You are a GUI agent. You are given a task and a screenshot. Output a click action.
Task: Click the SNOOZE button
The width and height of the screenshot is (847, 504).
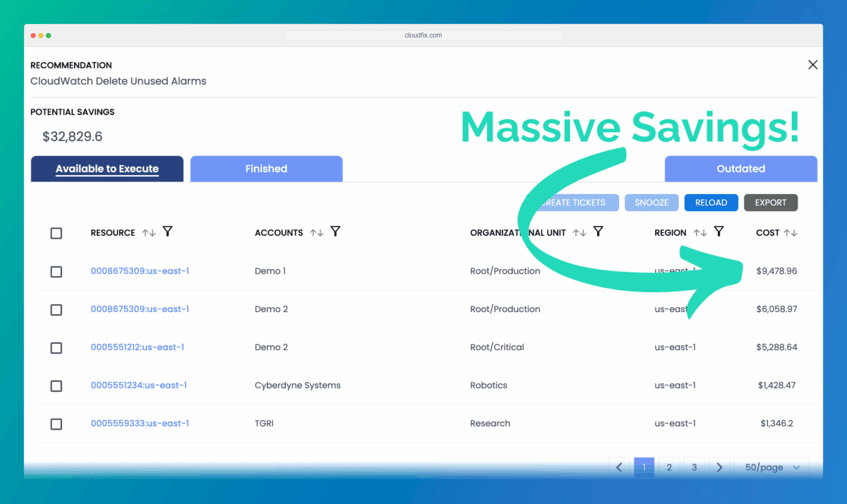click(651, 203)
